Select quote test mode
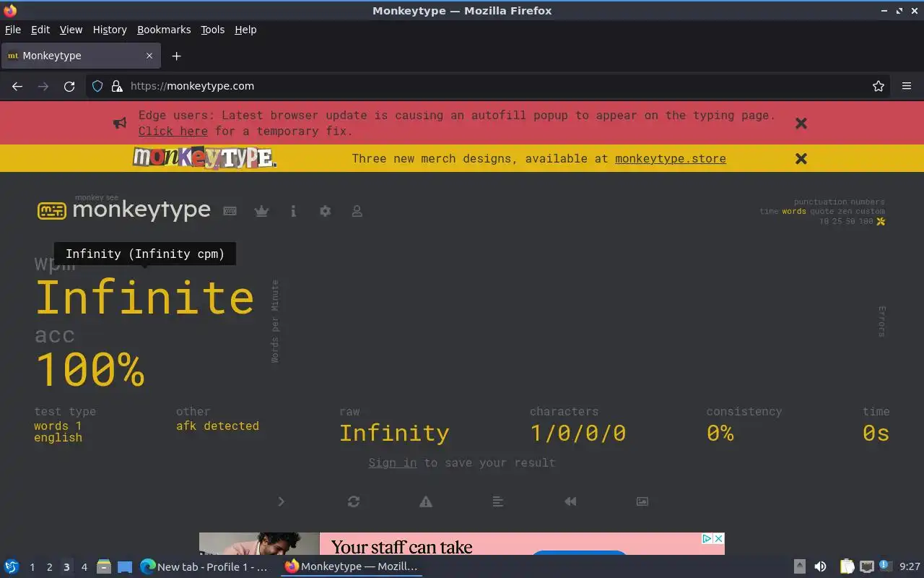 pyautogui.click(x=822, y=212)
